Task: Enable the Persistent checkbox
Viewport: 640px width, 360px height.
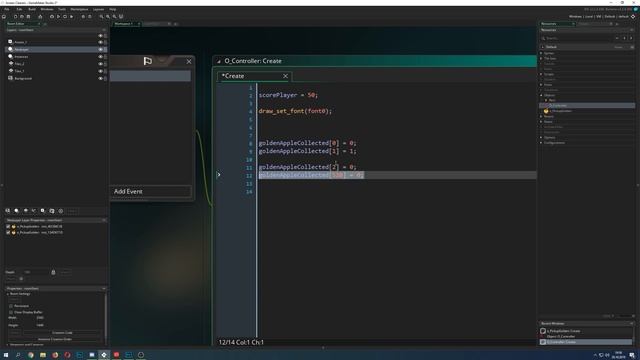Action: (x=11, y=306)
